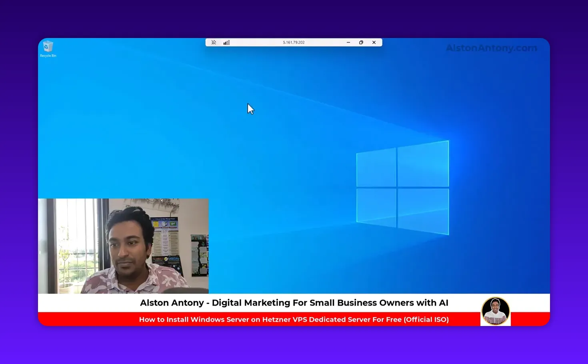Select the Recycle Bin label text
Screen dimensions: 588x364
coord(48,56)
